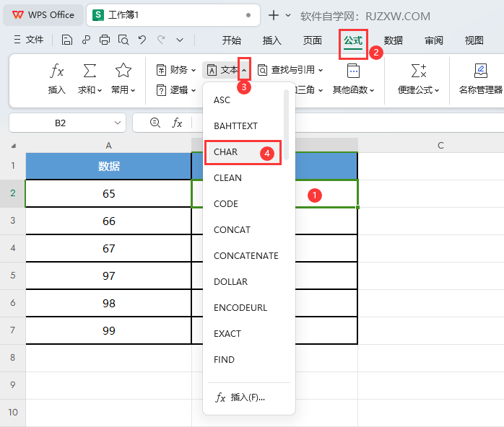Switch to the 开始 ribbon tab
Image resolution: width=504 pixels, height=427 pixels.
click(x=232, y=40)
